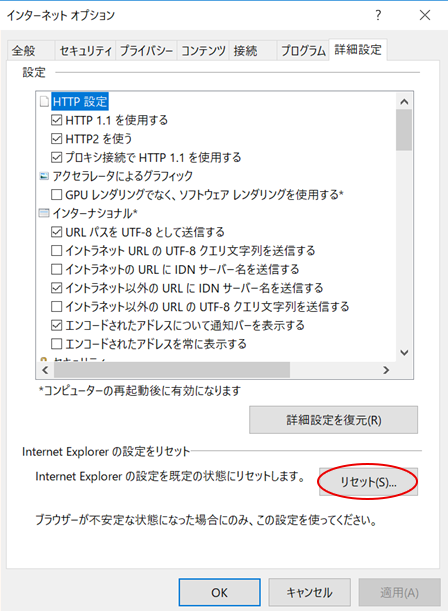Image resolution: width=448 pixels, height=611 pixels.
Task: Open the プログラム tab
Action: click(303, 51)
